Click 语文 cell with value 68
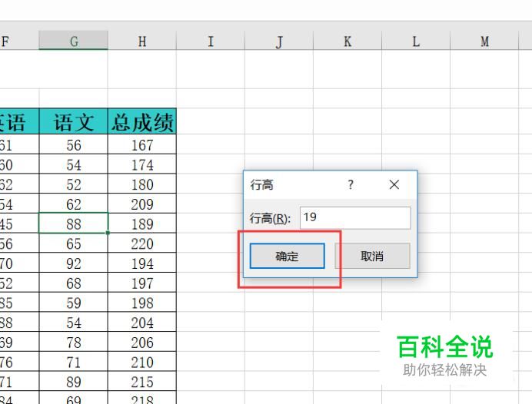This screenshot has width=532, height=404. [74, 283]
